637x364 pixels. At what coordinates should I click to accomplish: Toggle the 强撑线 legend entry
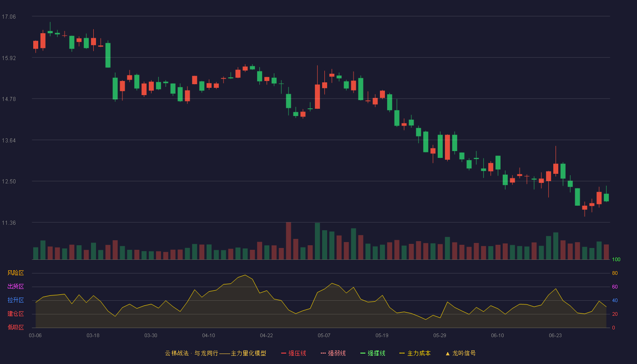point(373,353)
